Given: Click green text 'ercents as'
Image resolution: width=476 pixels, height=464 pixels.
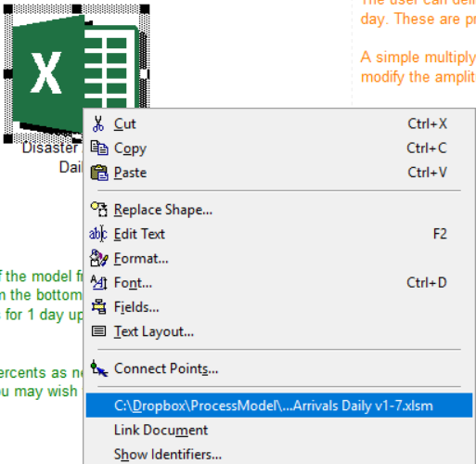Looking at the screenshot, I should click(33, 373).
